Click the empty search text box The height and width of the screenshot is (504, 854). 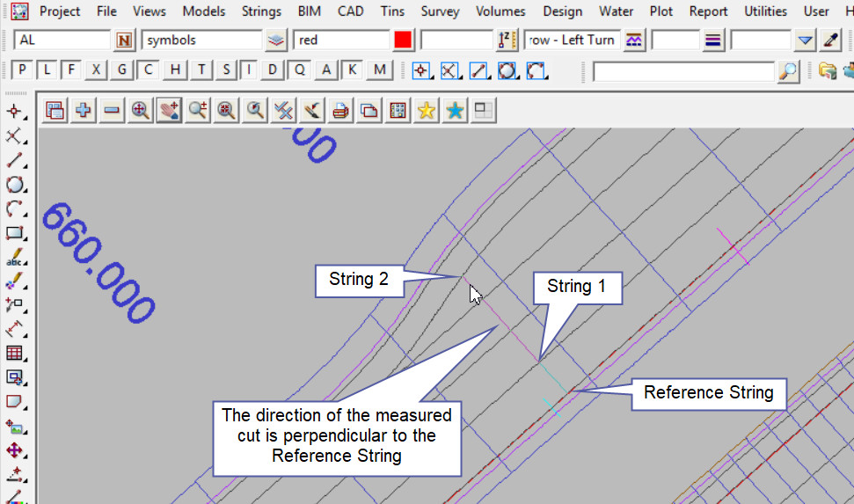point(683,71)
